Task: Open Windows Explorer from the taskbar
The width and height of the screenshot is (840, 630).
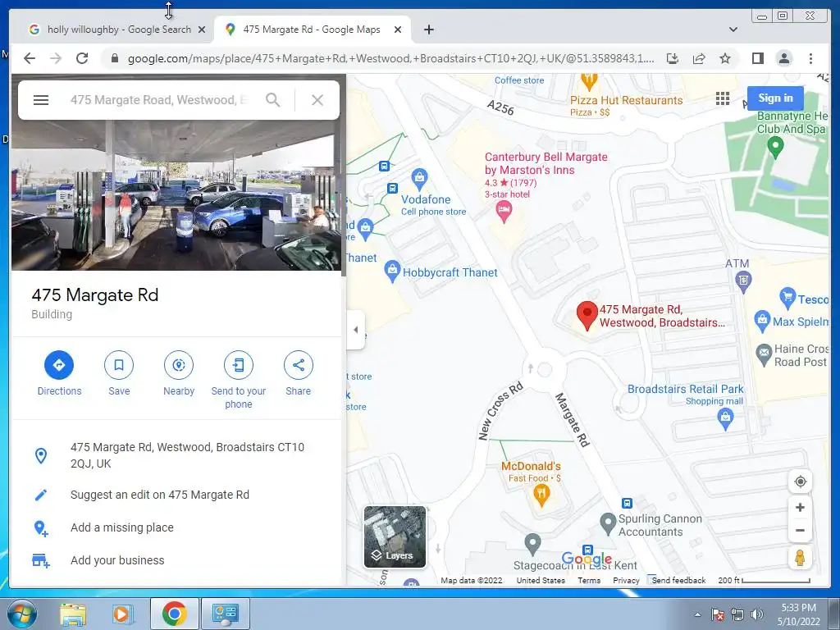Action: tap(72, 614)
